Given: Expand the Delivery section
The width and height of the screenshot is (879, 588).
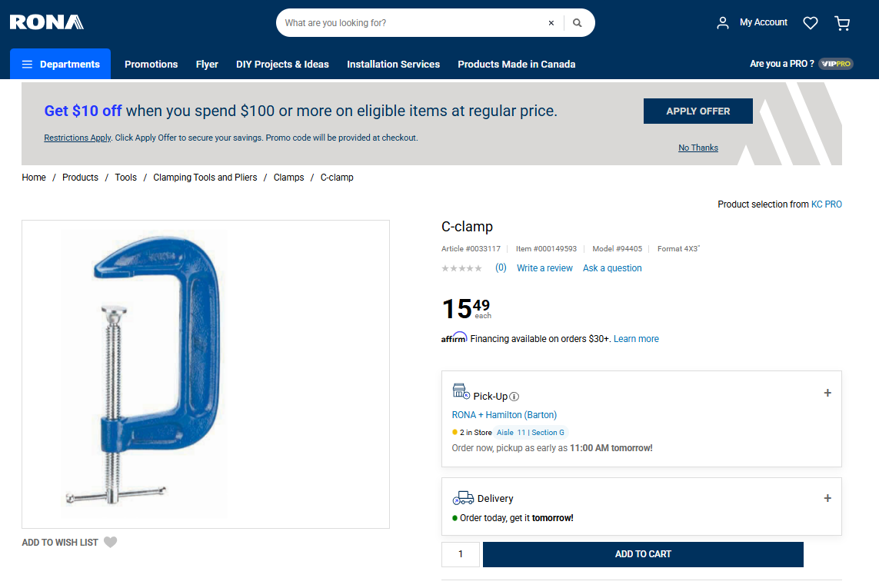Looking at the screenshot, I should [827, 498].
